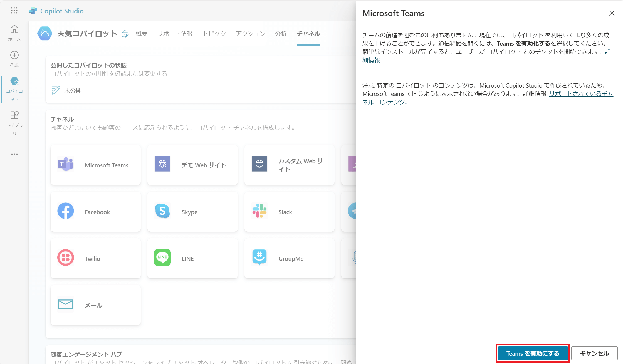
Task: Select the Twilio channel tile
Action: point(96,258)
